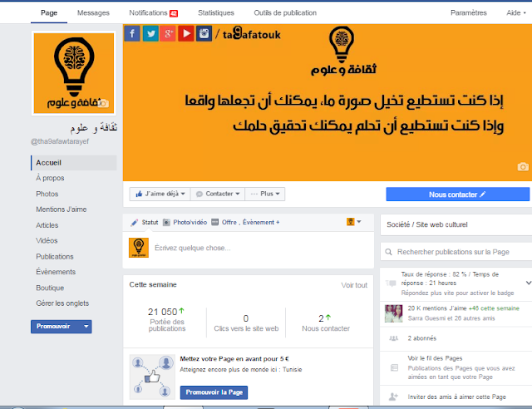Screen dimensions: 532x409
Task: Open the J'aime déjà dropdown
Action: (x=160, y=194)
